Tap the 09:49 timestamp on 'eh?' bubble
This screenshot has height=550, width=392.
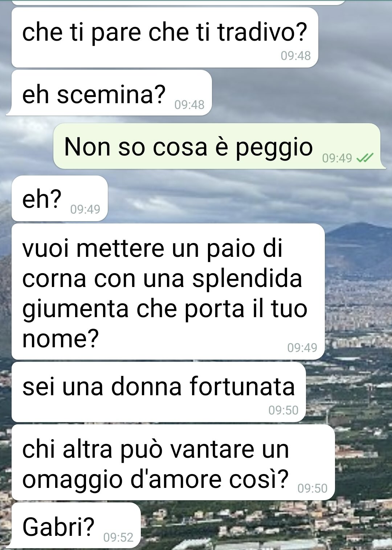pyautogui.click(x=85, y=209)
